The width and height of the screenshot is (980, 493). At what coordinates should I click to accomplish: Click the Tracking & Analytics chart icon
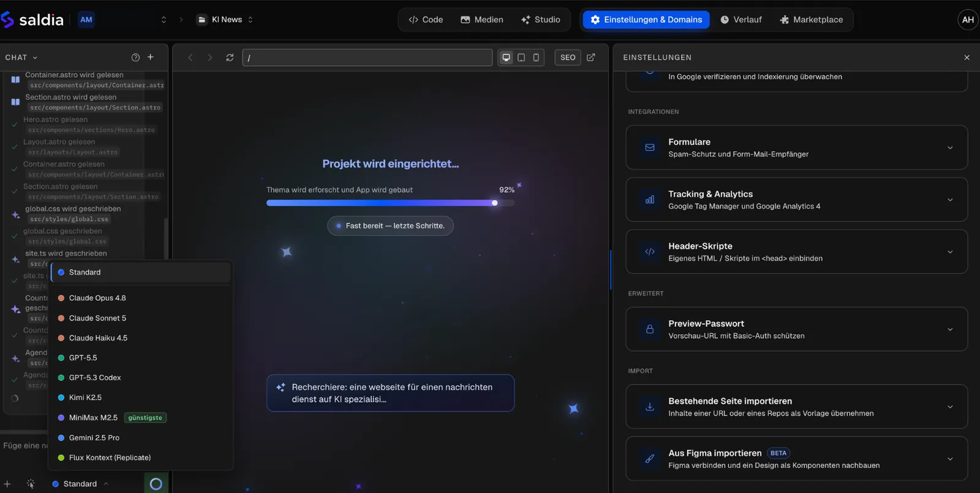point(650,200)
